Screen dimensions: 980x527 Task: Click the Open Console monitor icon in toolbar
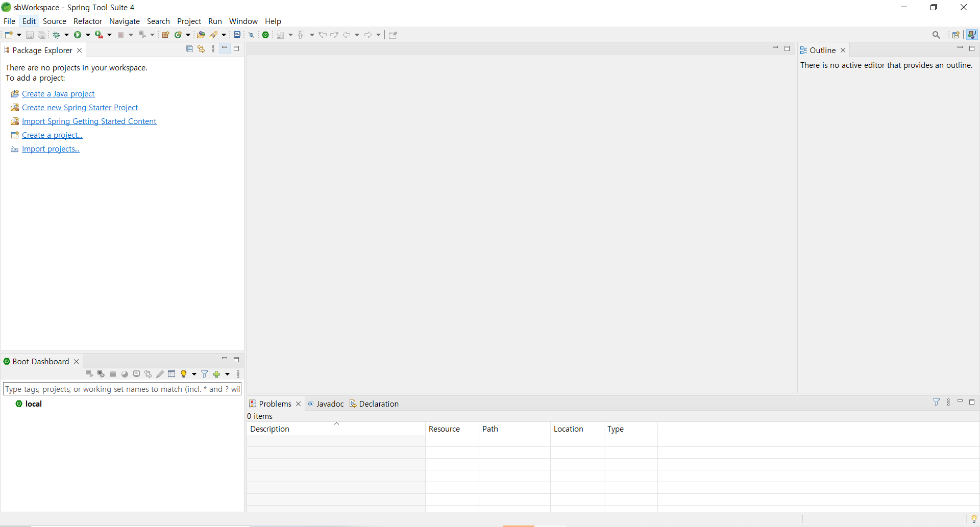coord(237,35)
